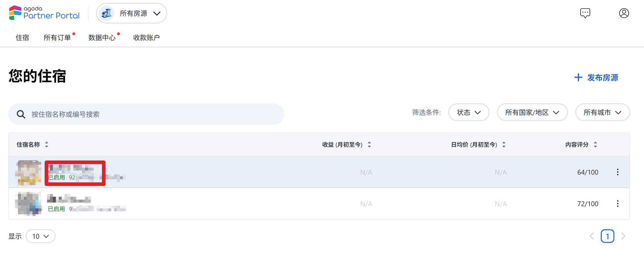This screenshot has height=274, width=644.
Task: Change rows displayed with the 10 dropdown
Action: click(x=40, y=236)
